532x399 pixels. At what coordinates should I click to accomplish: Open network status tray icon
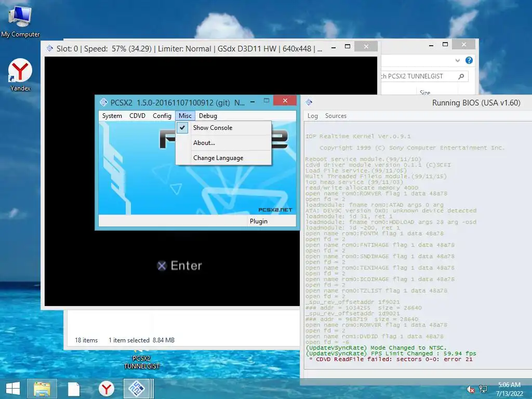pyautogui.click(x=483, y=390)
